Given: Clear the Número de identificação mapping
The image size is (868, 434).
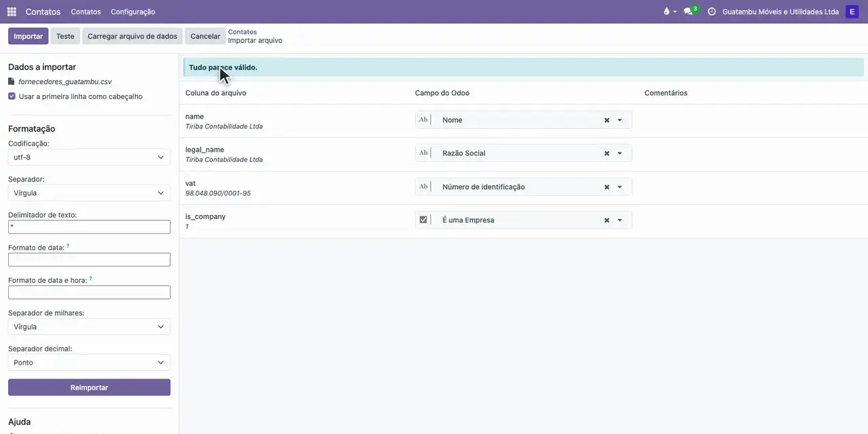Looking at the screenshot, I should [x=607, y=187].
